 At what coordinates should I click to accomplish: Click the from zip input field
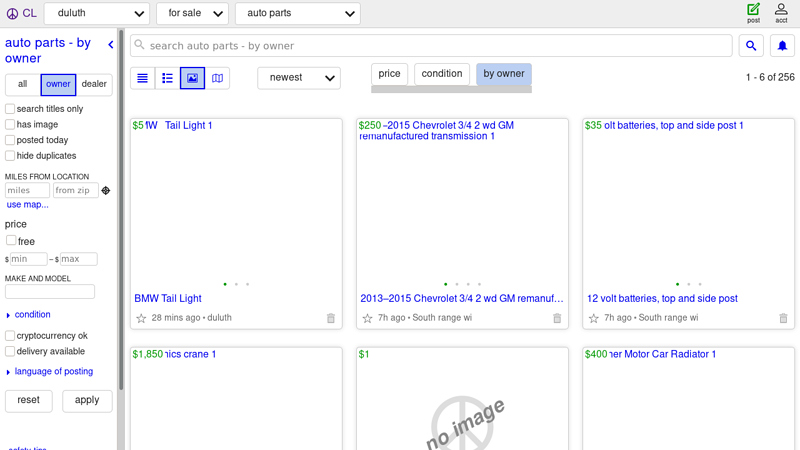76,190
